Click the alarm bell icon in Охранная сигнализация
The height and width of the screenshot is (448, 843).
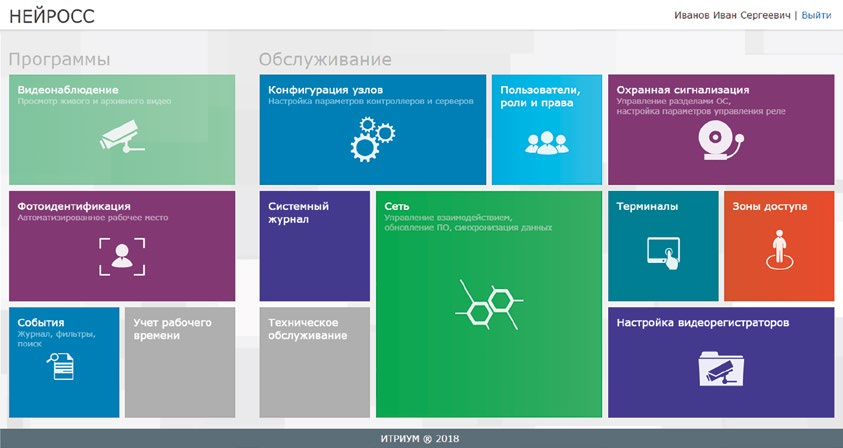(721, 140)
